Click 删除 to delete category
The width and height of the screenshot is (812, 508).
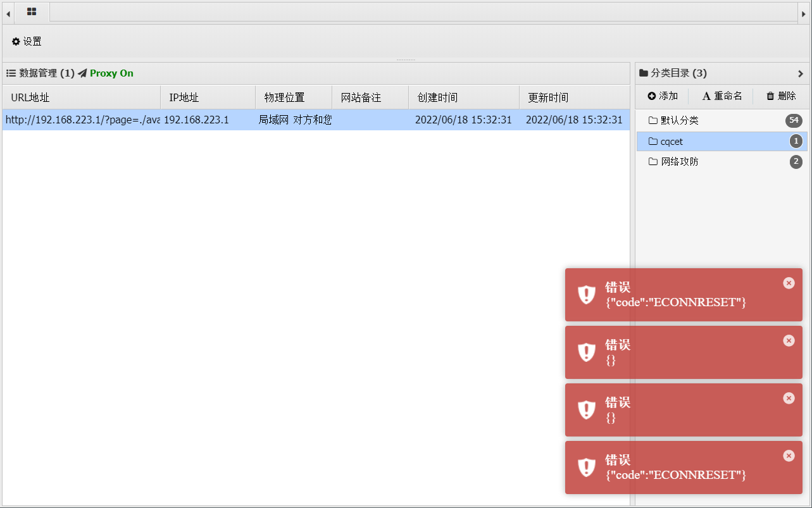tap(781, 96)
